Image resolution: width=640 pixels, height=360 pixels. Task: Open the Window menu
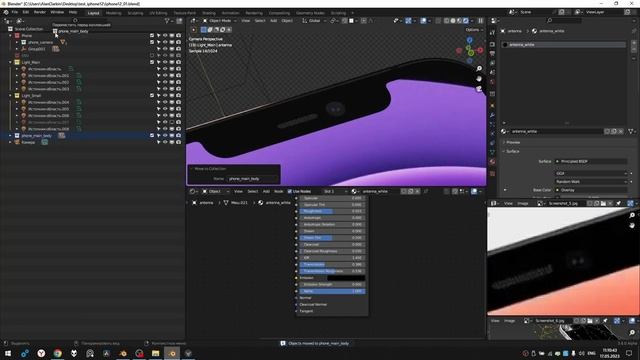pos(57,12)
